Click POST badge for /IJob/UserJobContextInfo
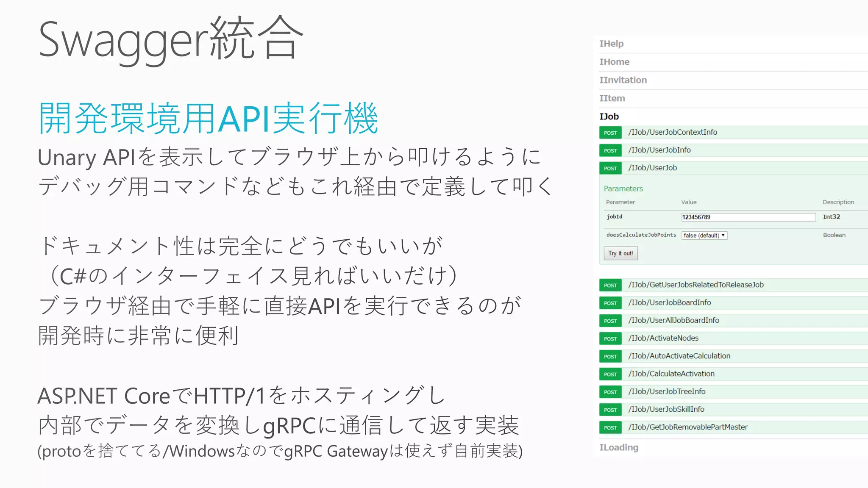Viewport: 868px width, 488px height. [x=610, y=133]
